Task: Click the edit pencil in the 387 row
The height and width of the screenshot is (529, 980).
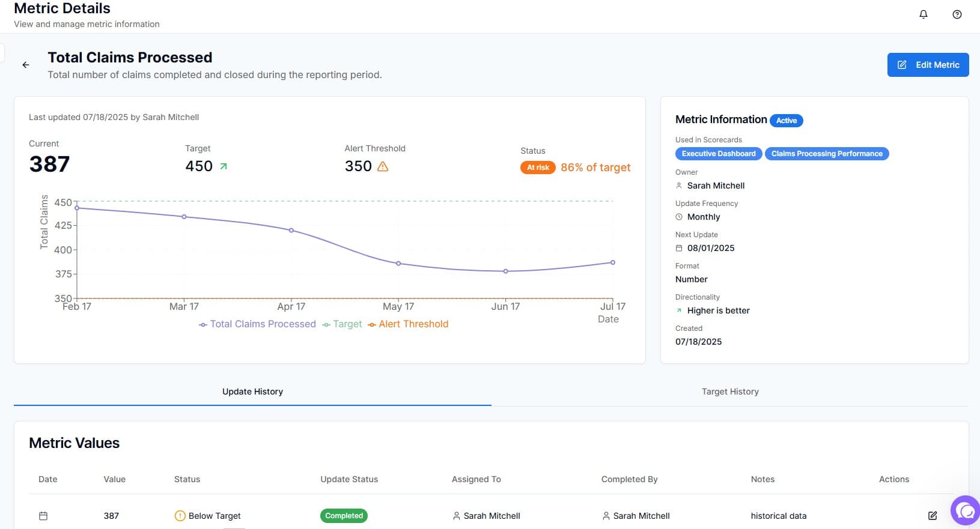Action: pos(933,516)
